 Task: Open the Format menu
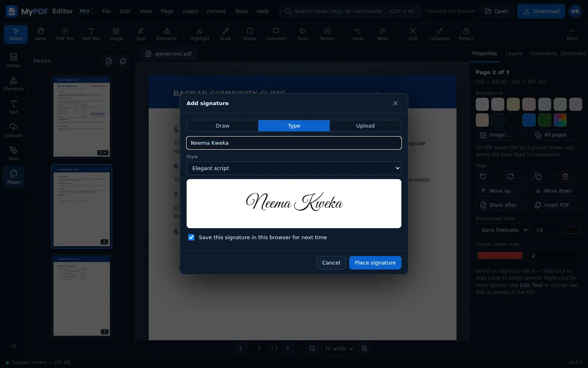pyautogui.click(x=216, y=11)
